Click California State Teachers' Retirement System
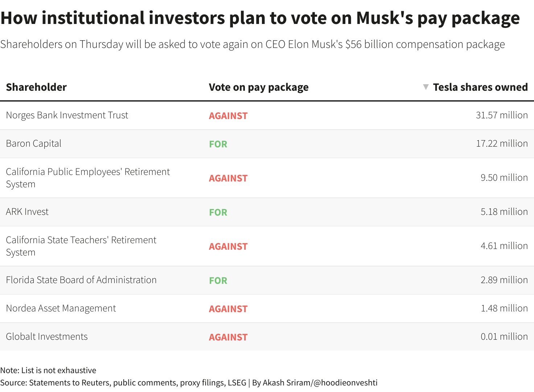The image size is (534, 392). point(81,246)
